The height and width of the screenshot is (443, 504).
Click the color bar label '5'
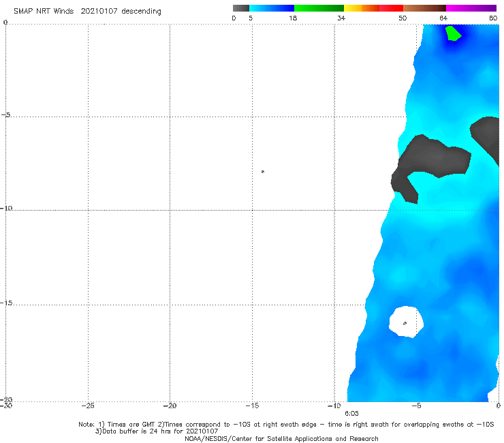click(x=251, y=18)
